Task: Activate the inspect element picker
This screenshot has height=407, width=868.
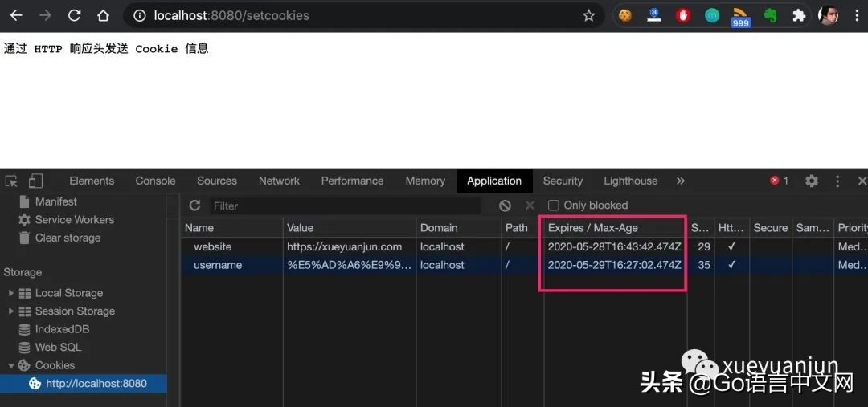Action: [x=11, y=181]
